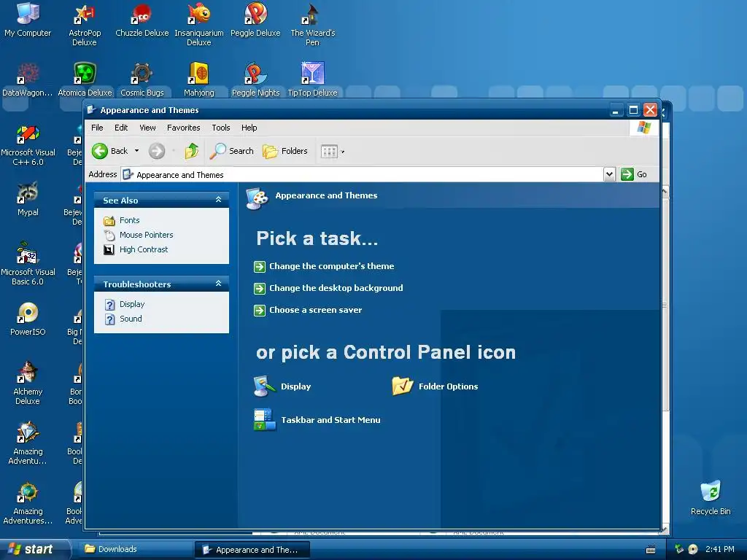The image size is (747, 560).
Task: Click the Go button beside address
Action: click(634, 174)
